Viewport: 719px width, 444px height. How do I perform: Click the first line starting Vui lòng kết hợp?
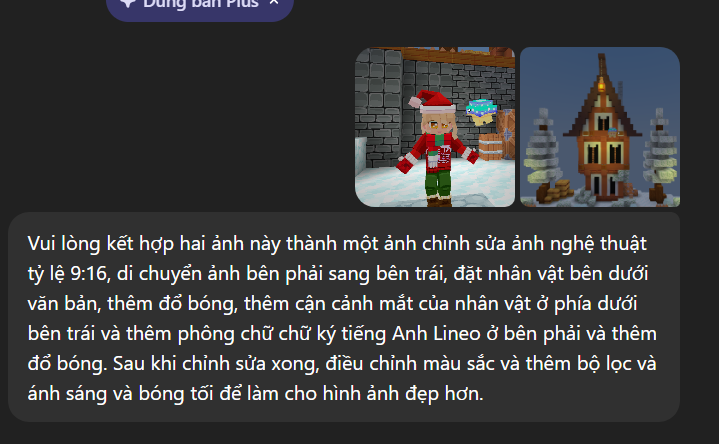pyautogui.click(x=337, y=244)
